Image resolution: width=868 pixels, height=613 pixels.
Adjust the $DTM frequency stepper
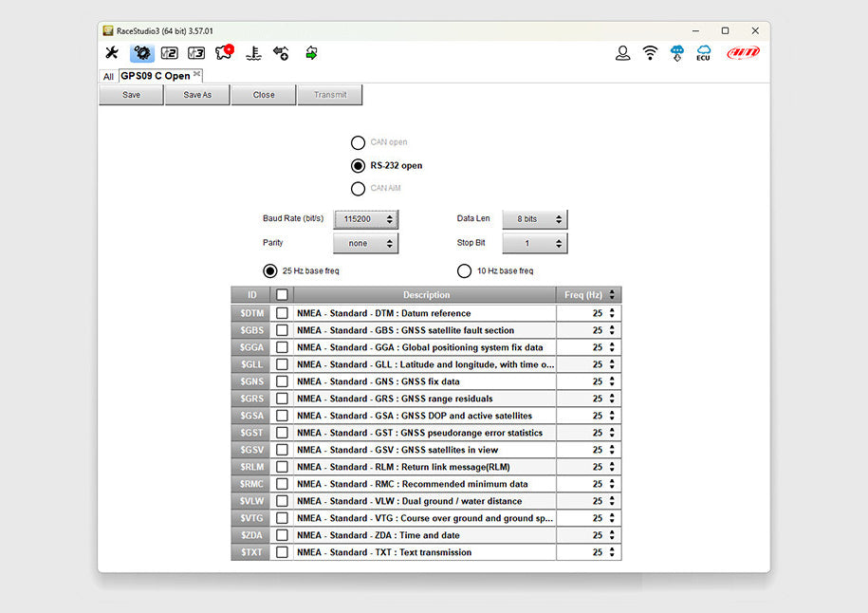612,313
